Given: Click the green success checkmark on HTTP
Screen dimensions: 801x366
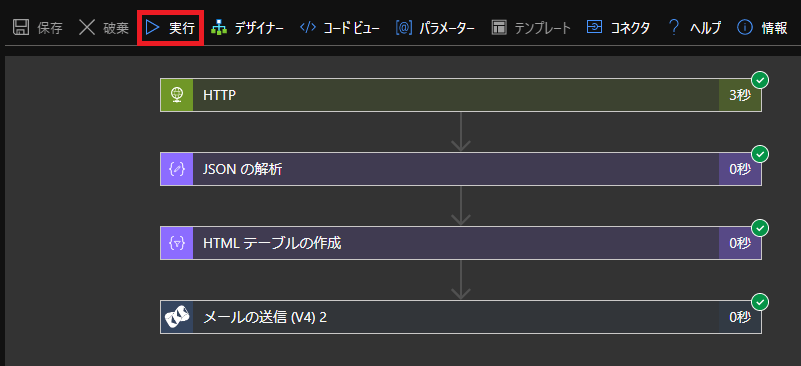Looking at the screenshot, I should click(761, 80).
